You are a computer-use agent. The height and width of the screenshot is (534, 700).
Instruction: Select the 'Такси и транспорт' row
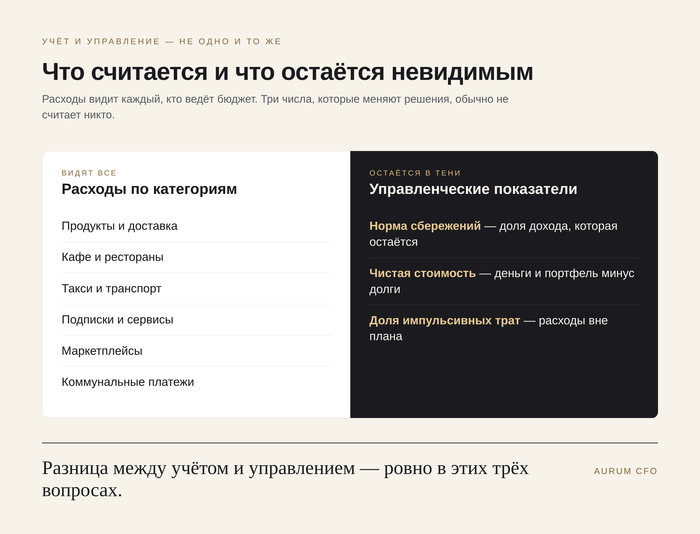click(196, 288)
